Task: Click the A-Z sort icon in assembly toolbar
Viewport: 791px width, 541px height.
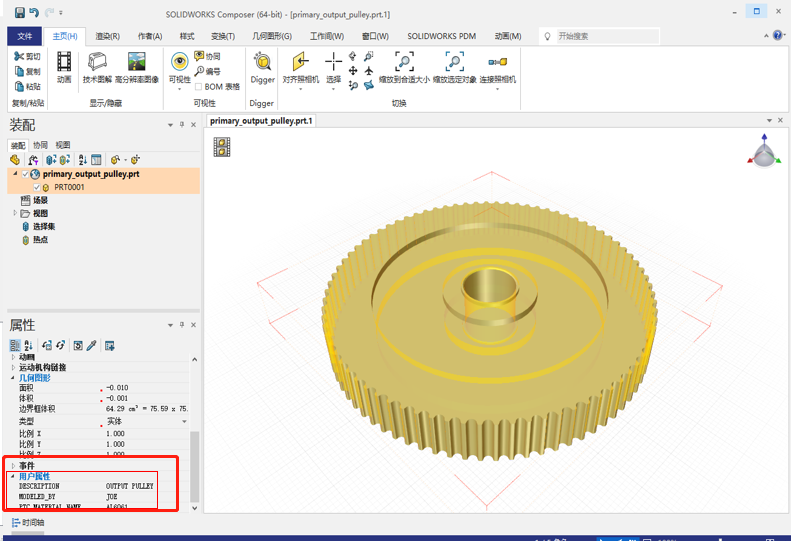Action: [x=83, y=160]
